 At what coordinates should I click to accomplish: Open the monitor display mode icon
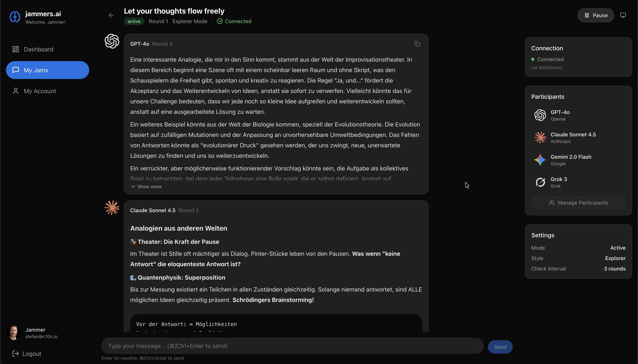coord(623,15)
